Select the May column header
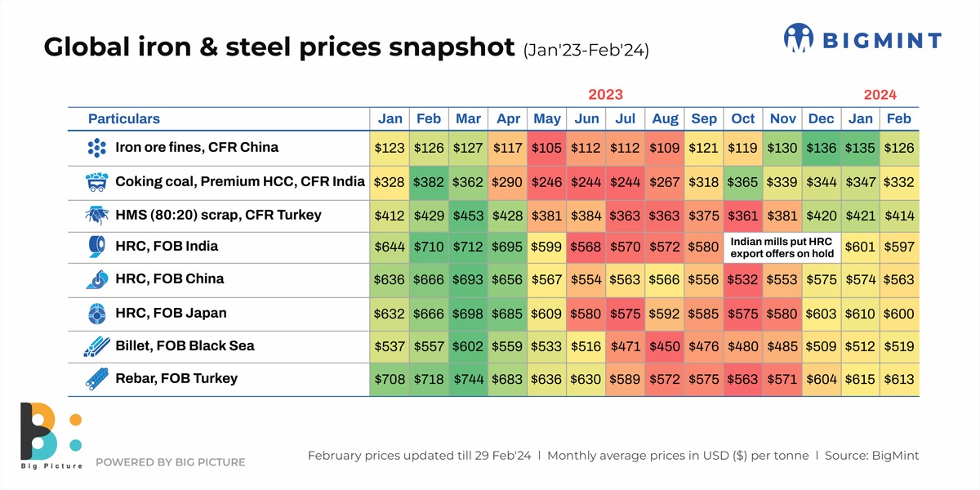 coord(547,119)
